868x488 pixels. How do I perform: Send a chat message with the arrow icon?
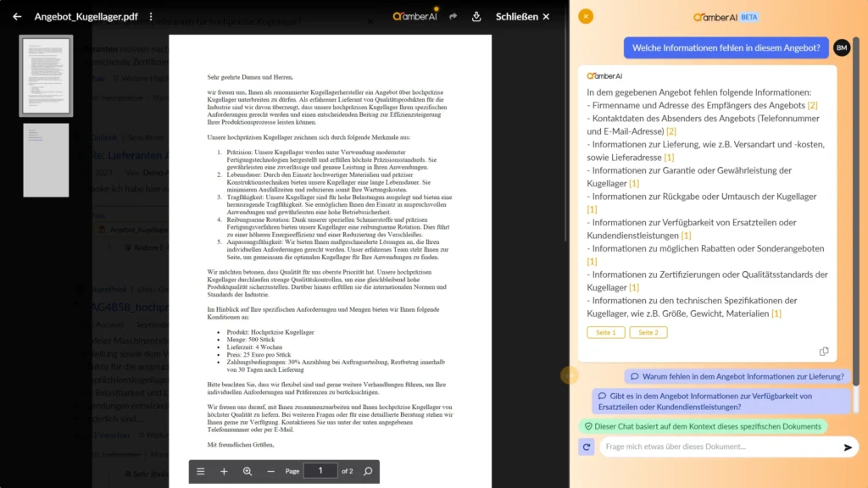846,448
